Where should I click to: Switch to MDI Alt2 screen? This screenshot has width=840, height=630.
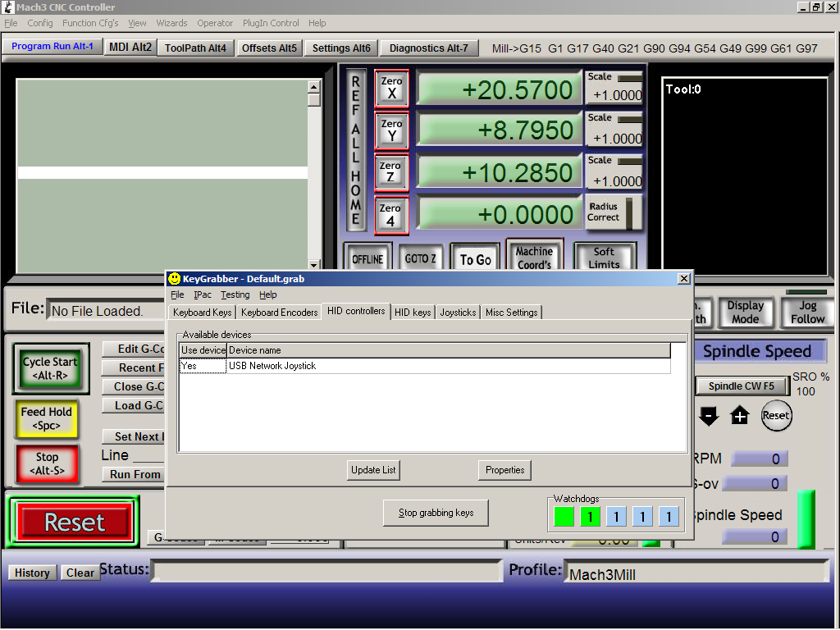[130, 47]
